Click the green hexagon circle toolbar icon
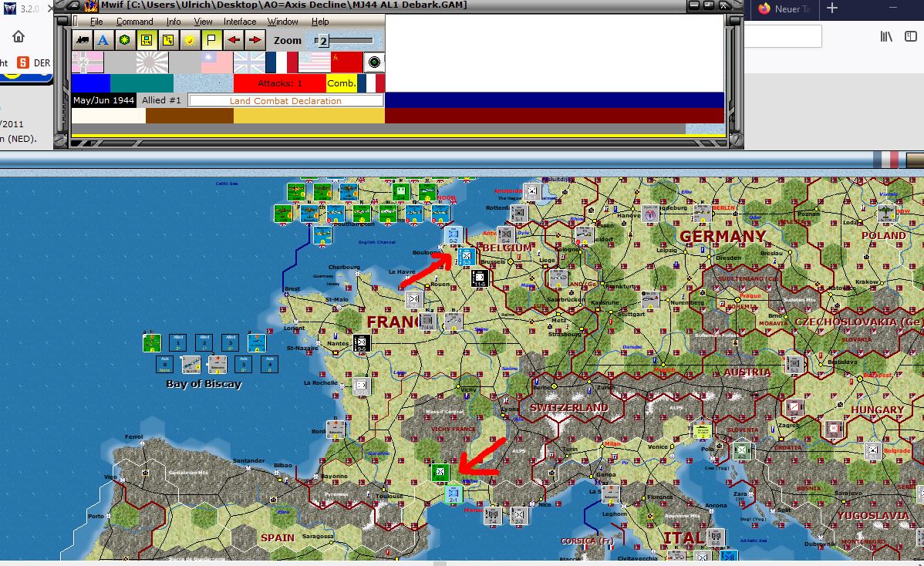The image size is (924, 566). [x=124, y=40]
